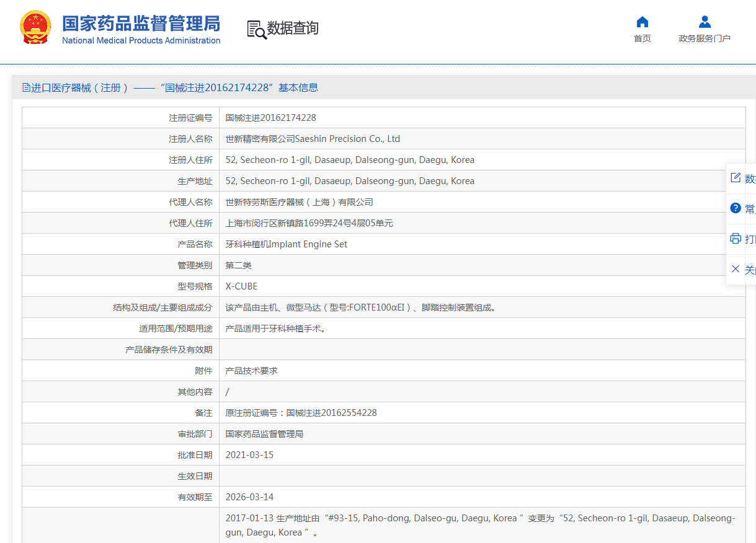Select the 附件 label
Image resolution: width=756 pixels, height=543 pixels.
pos(203,371)
